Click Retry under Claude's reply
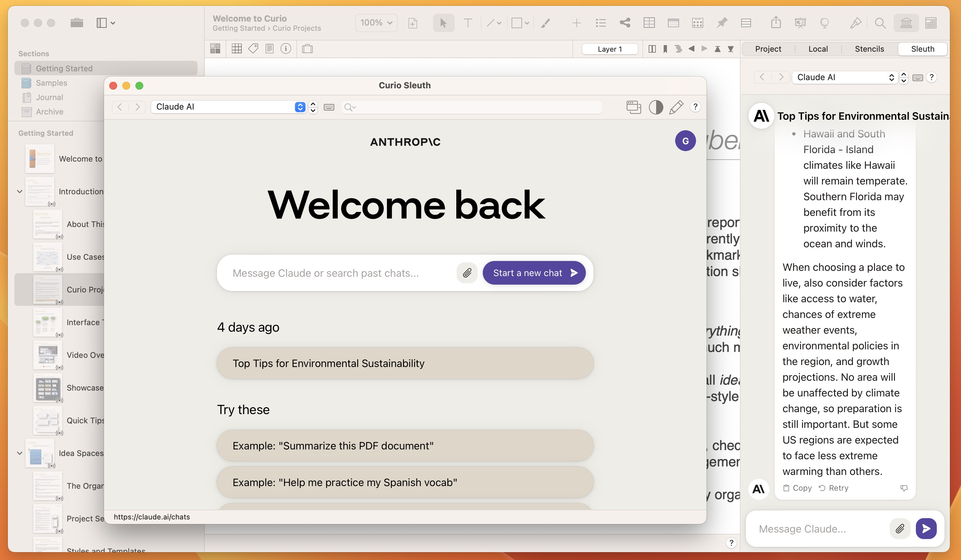Screen dimensions: 961x560 click(834, 488)
